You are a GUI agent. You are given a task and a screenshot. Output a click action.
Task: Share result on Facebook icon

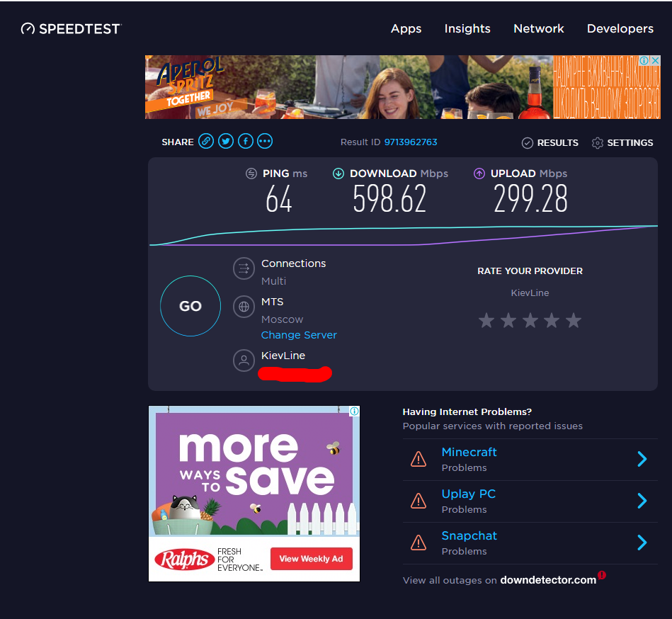point(246,141)
